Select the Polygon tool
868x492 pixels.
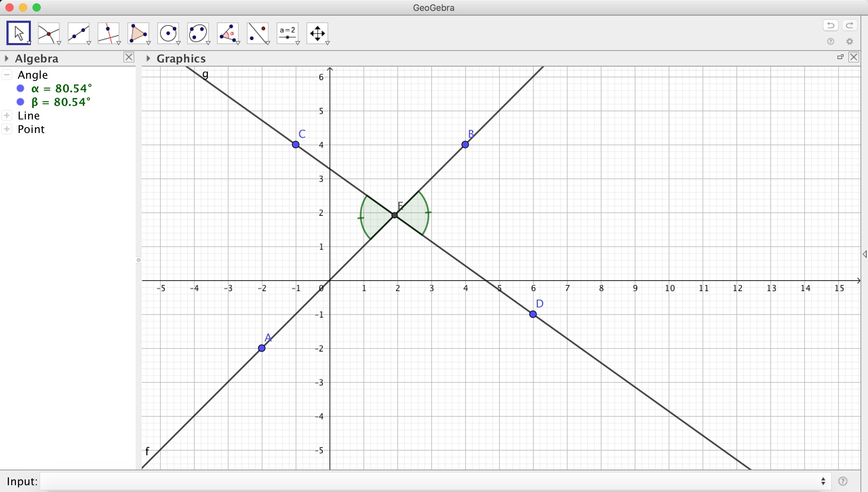[x=138, y=33]
